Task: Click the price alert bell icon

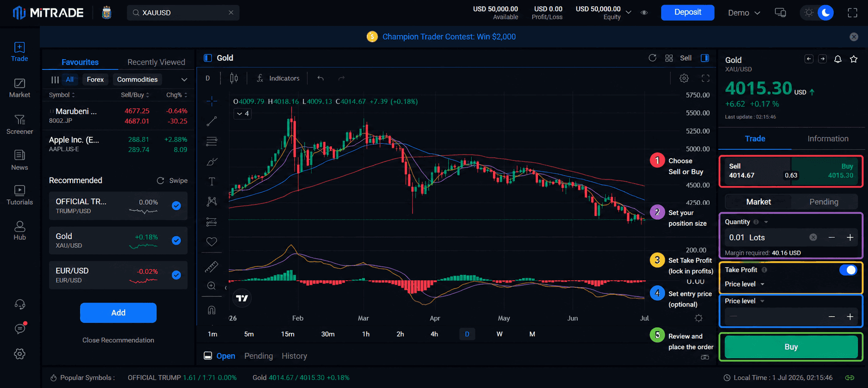Action: [837, 59]
